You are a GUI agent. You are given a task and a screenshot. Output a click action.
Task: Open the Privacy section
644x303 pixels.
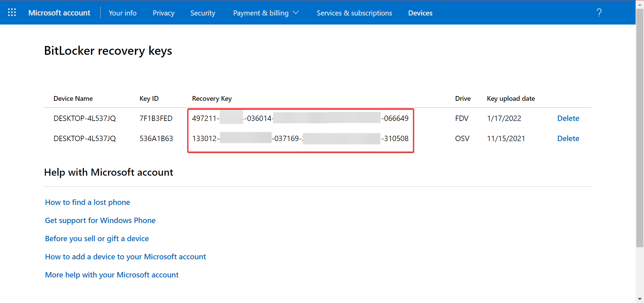coord(163,13)
